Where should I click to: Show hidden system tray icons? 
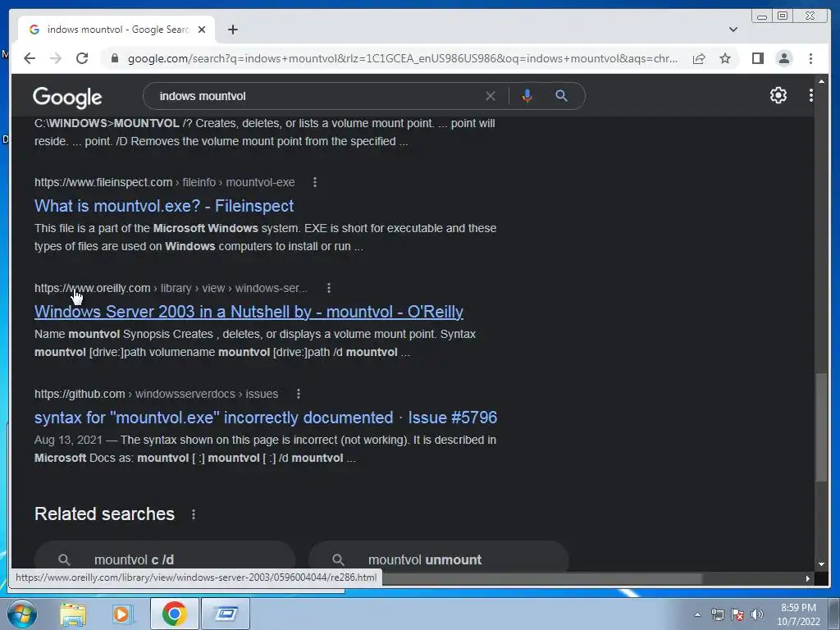point(697,615)
